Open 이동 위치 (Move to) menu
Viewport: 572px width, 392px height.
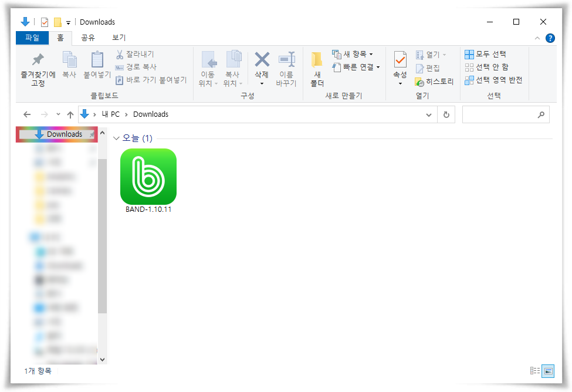(208, 69)
